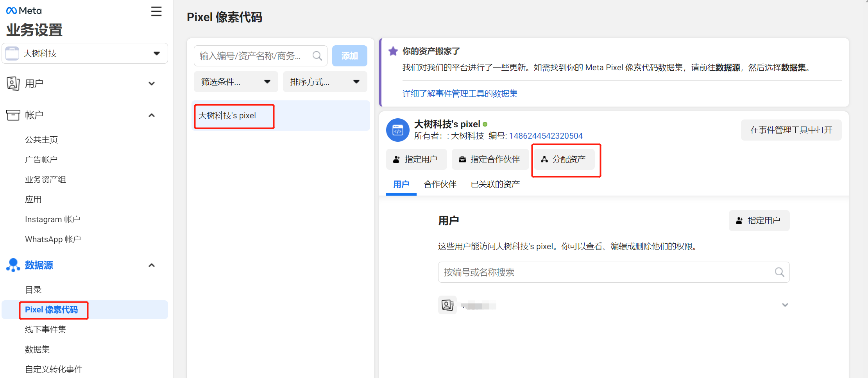The image size is (868, 378).
Task: Expand the 用户 sidebar section
Action: coord(152,84)
